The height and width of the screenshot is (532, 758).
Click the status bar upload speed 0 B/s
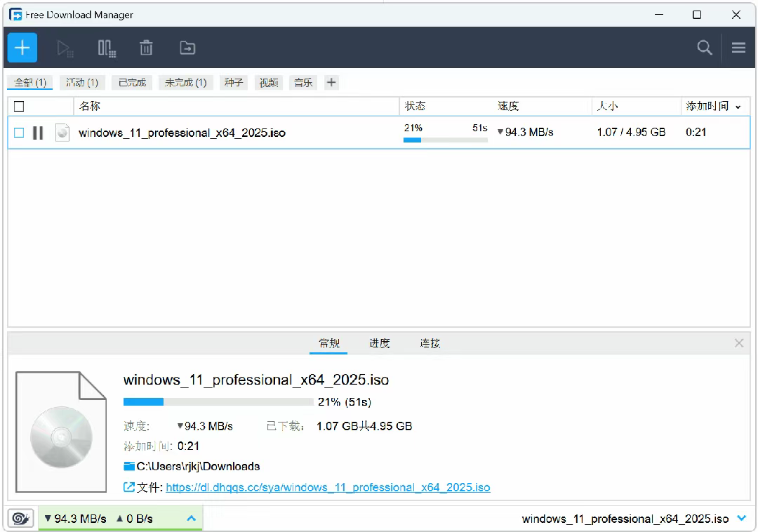(134, 519)
